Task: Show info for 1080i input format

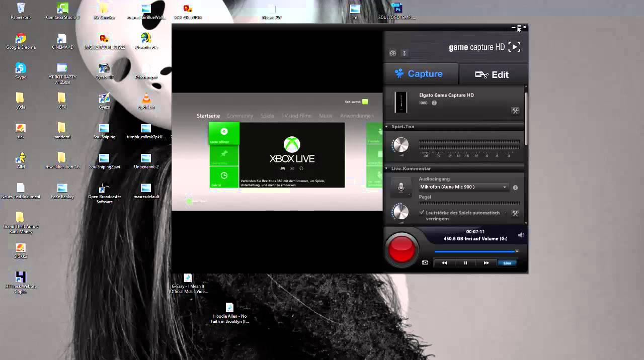Action: [434, 103]
